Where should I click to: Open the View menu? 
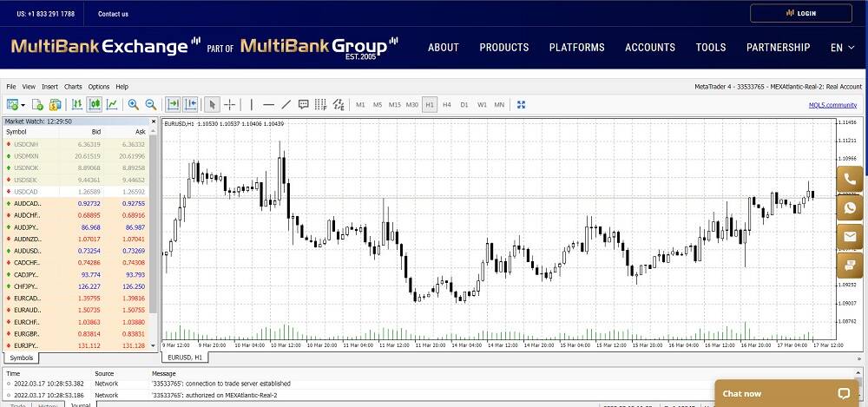[x=29, y=87]
